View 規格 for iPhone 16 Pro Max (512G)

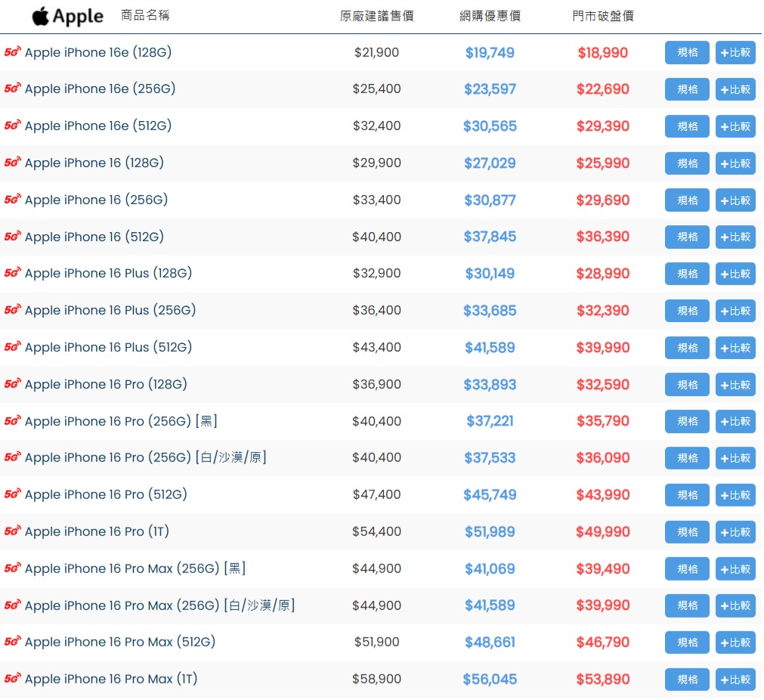tap(686, 643)
